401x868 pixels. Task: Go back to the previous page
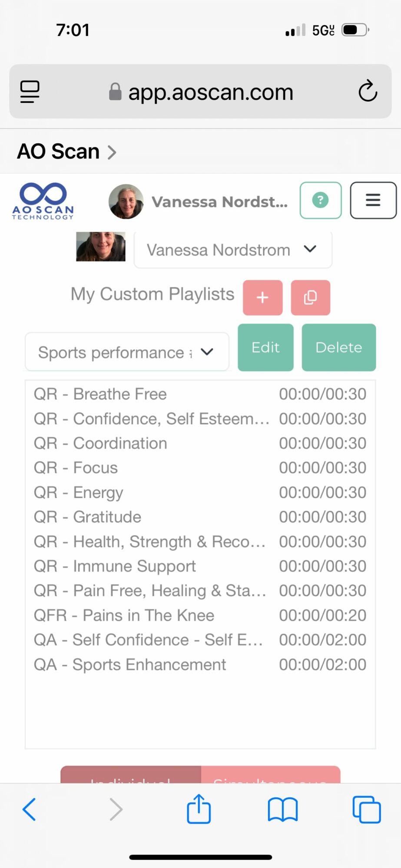(x=30, y=809)
